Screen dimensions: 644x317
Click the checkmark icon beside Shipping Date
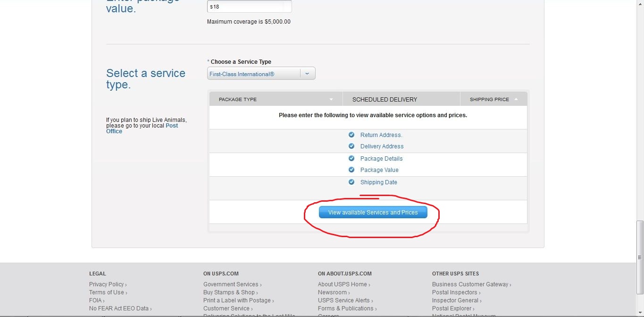click(351, 182)
